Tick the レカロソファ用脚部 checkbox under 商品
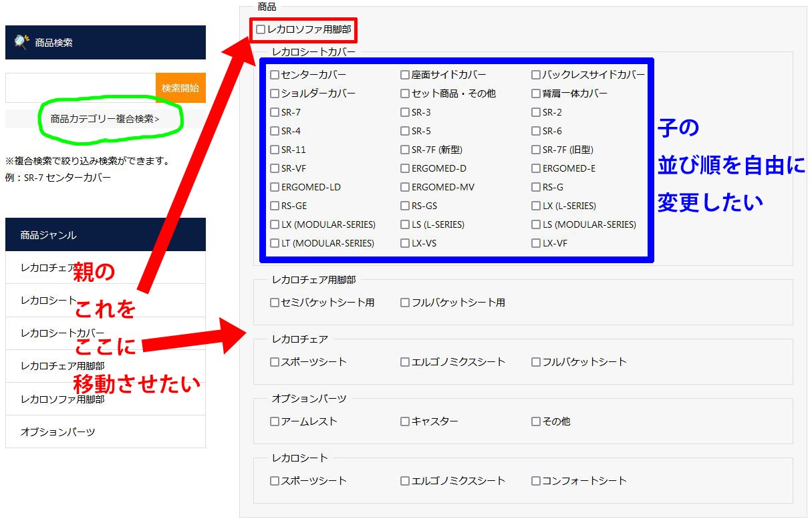The image size is (812, 525). coord(261,29)
